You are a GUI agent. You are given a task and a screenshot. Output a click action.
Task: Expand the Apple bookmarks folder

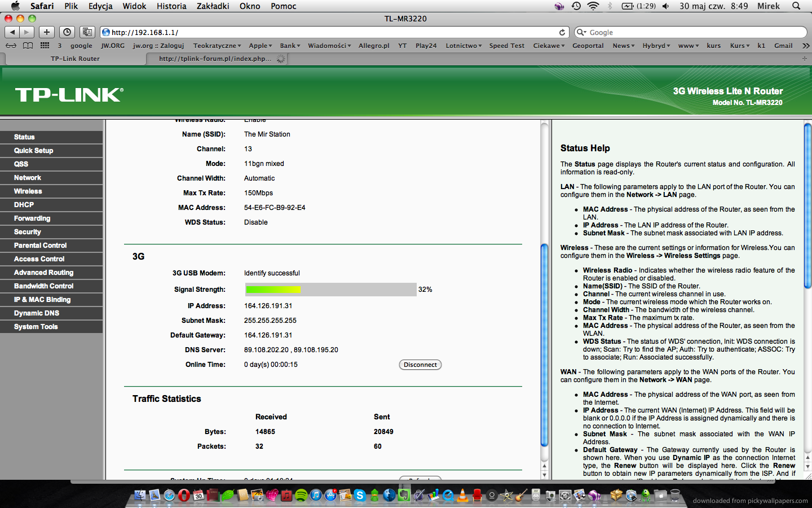pyautogui.click(x=261, y=46)
